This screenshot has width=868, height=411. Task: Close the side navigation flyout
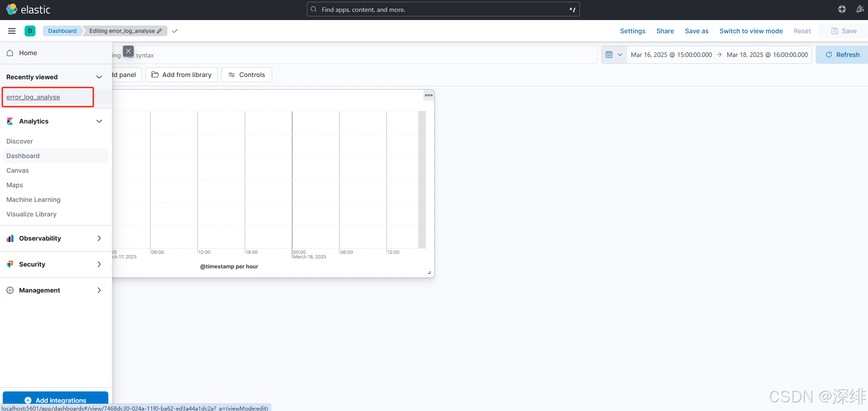point(128,51)
